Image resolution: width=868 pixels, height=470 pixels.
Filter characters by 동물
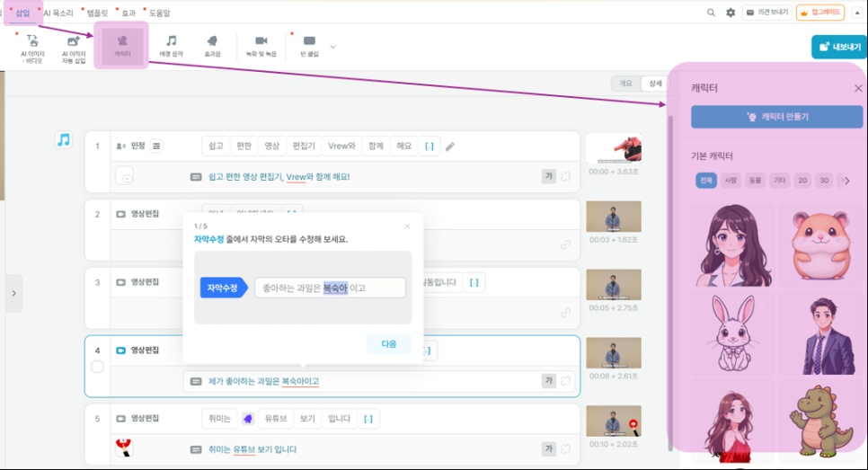click(755, 180)
